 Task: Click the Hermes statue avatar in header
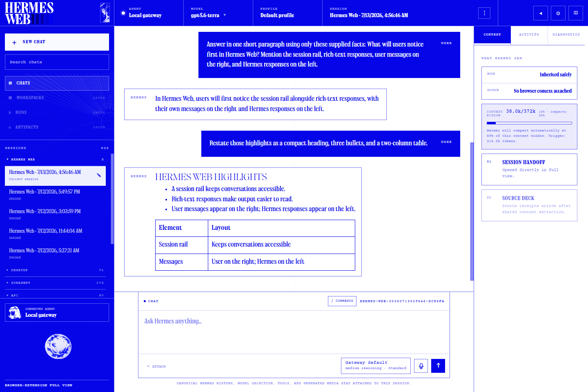[105, 13]
